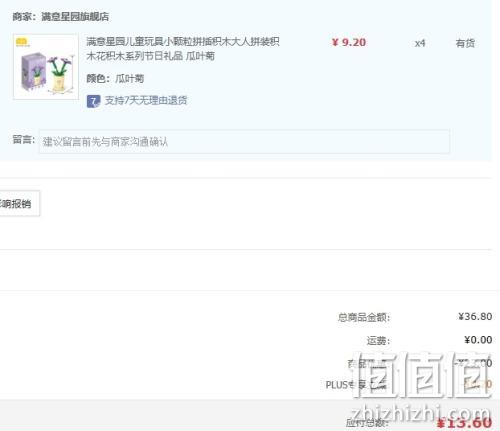Screen dimensions: 500x431
Task: Open the 满意星园儿童玩具 product title link
Action: [x=183, y=49]
